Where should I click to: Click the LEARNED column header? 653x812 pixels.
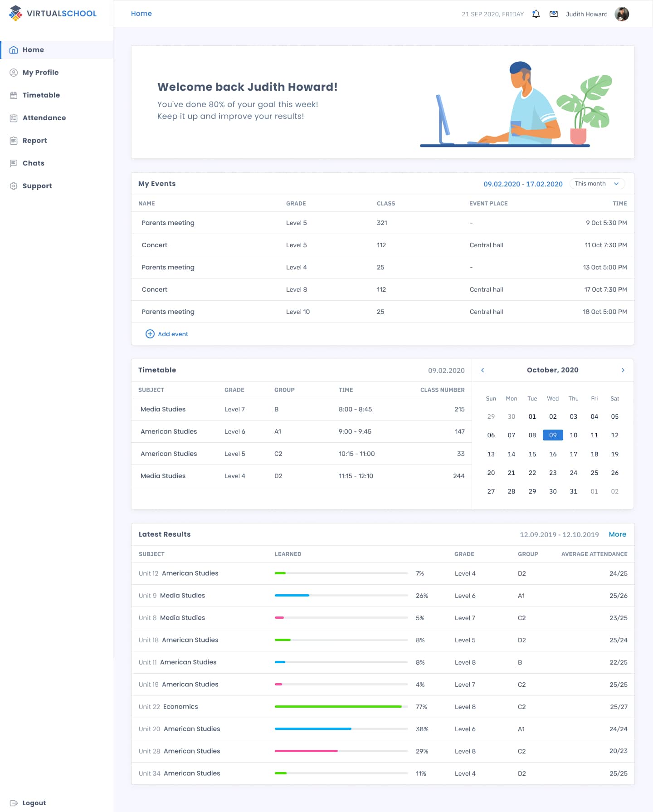288,554
